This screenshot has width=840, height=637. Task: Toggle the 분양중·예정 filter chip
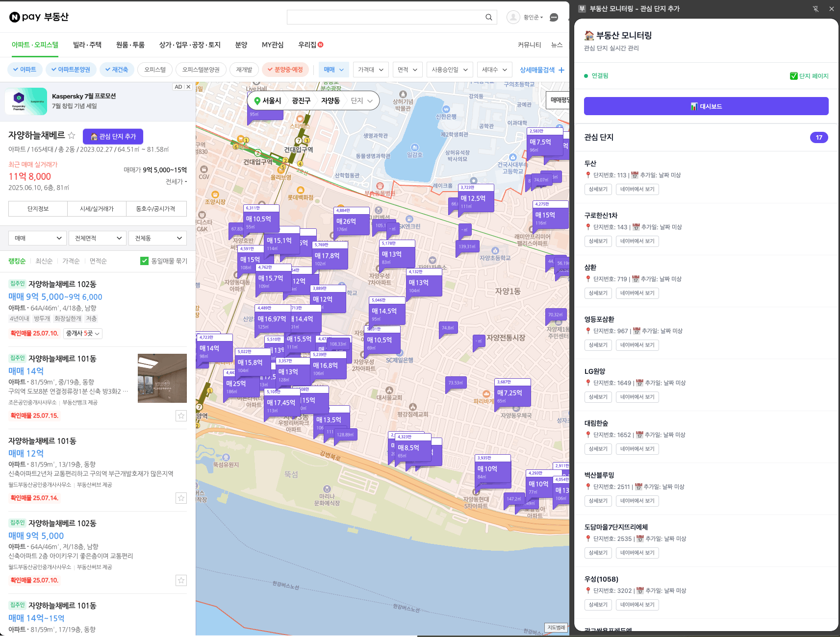[x=285, y=70]
